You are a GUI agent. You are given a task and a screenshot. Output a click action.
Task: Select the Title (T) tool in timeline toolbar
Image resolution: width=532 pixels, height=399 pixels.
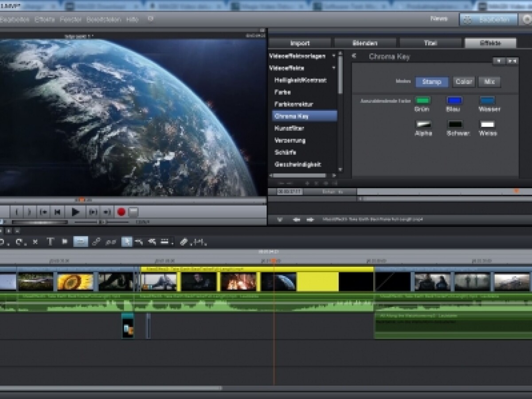click(50, 242)
